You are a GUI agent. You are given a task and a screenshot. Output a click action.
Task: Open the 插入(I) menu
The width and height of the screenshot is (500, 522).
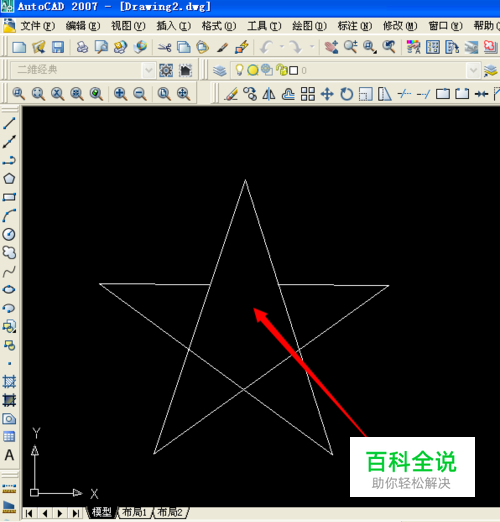(173, 26)
